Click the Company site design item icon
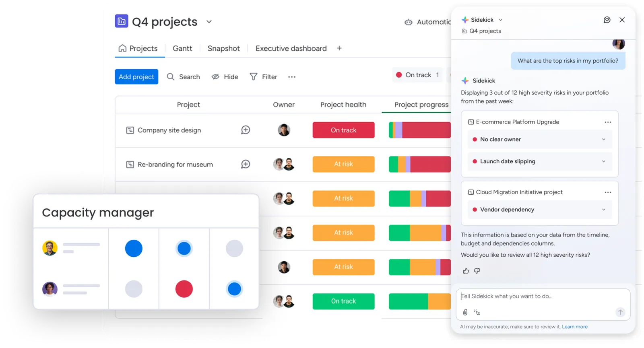 [x=130, y=130]
